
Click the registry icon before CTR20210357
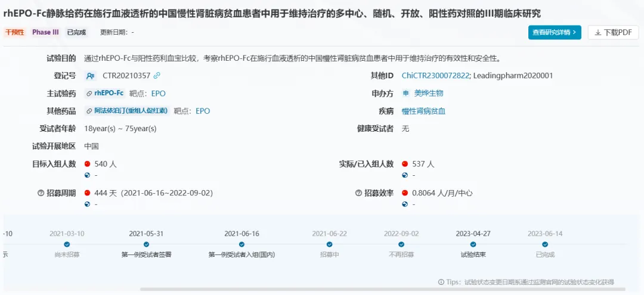pyautogui.click(x=90, y=76)
